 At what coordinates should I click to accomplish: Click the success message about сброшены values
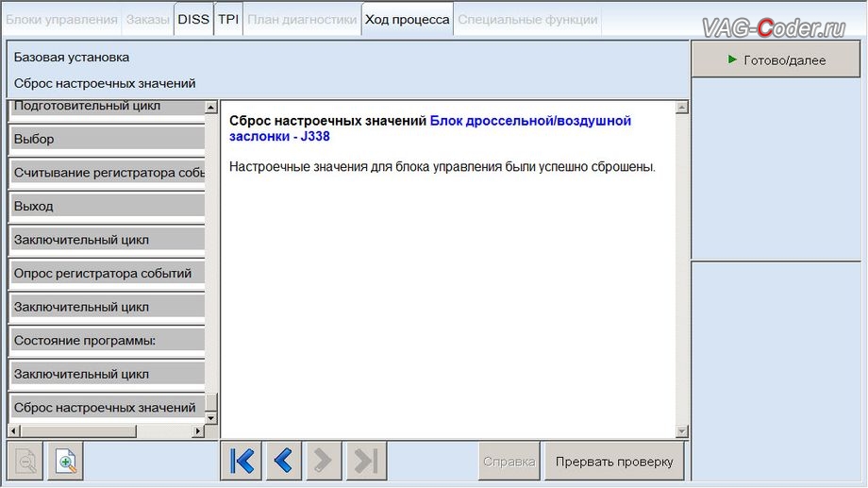point(442,167)
